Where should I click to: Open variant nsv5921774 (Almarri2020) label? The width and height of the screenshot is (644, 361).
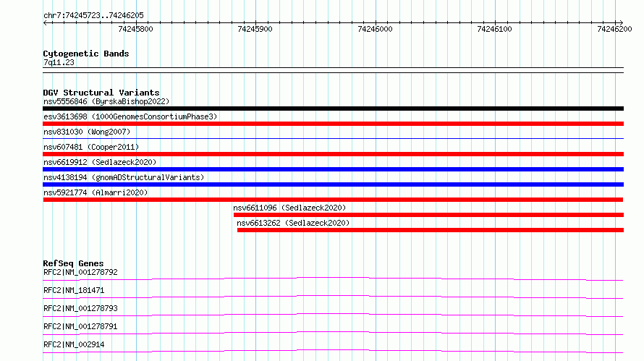[x=96, y=192]
